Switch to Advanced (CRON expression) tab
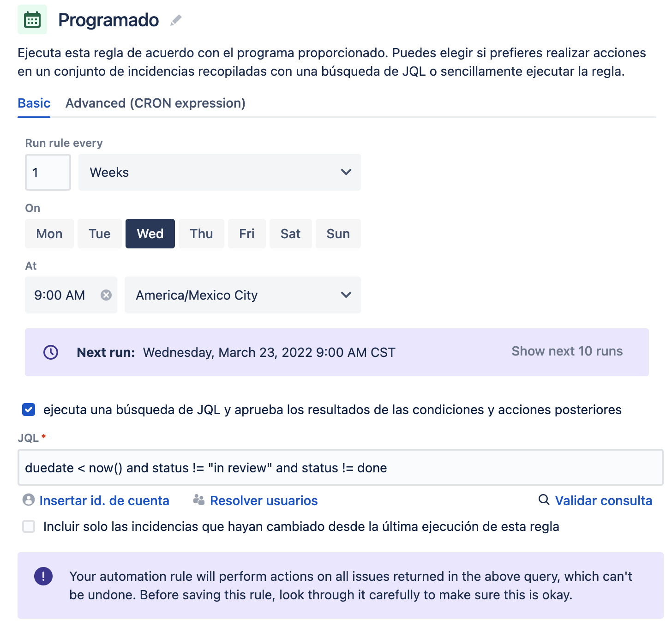The width and height of the screenshot is (672, 627). point(156,103)
